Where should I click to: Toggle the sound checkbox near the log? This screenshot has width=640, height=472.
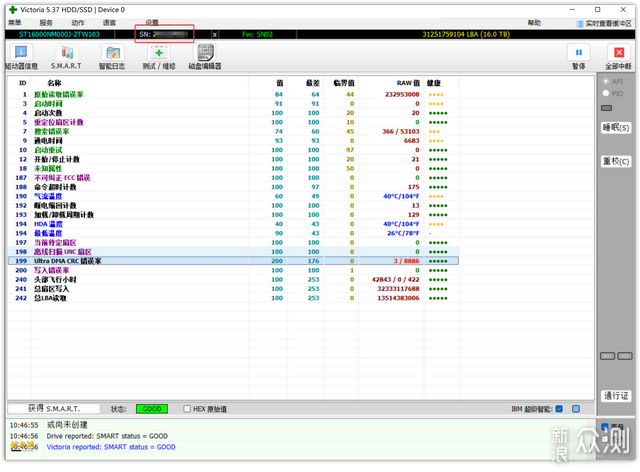[x=605, y=427]
